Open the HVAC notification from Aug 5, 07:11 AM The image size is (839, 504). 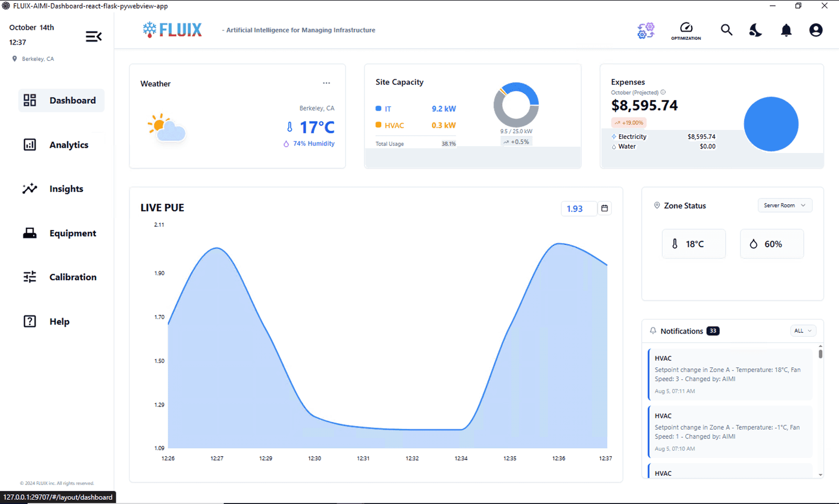point(730,375)
